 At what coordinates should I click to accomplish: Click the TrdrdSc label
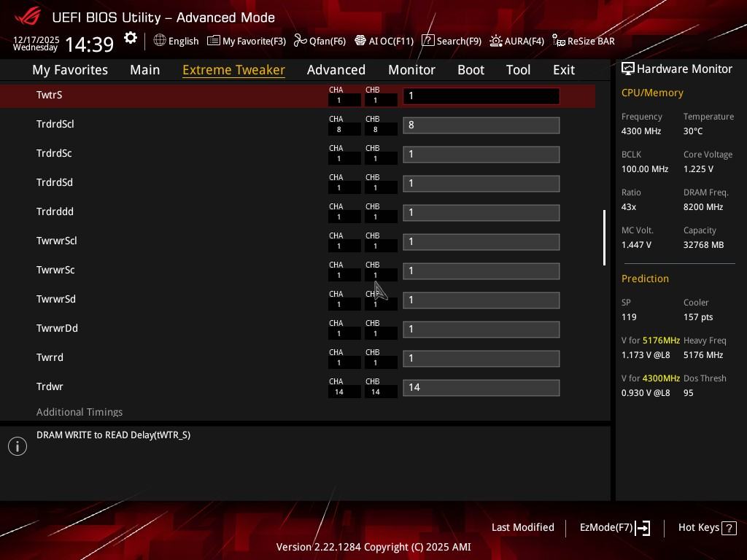click(x=54, y=153)
